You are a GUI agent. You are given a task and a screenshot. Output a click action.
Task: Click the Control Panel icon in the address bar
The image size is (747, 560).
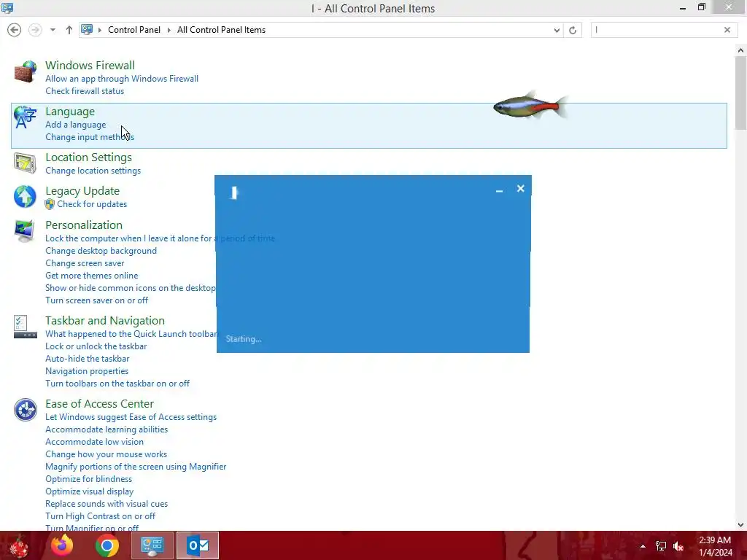[x=87, y=29]
